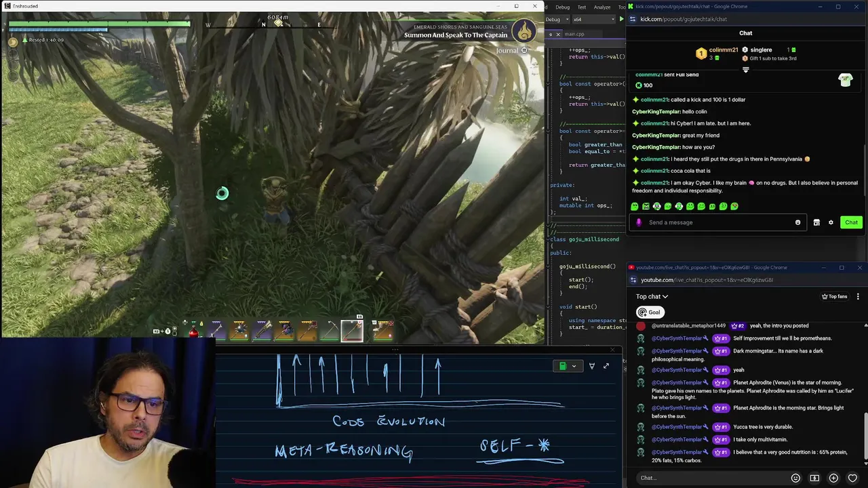Screen dimensions: 868x488
Task: Click 'Yucca tree is very durable.' message
Action: point(763,427)
